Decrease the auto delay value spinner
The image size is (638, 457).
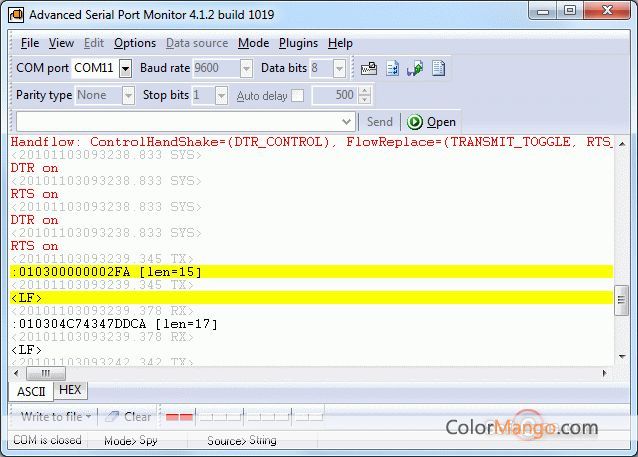coord(365,100)
